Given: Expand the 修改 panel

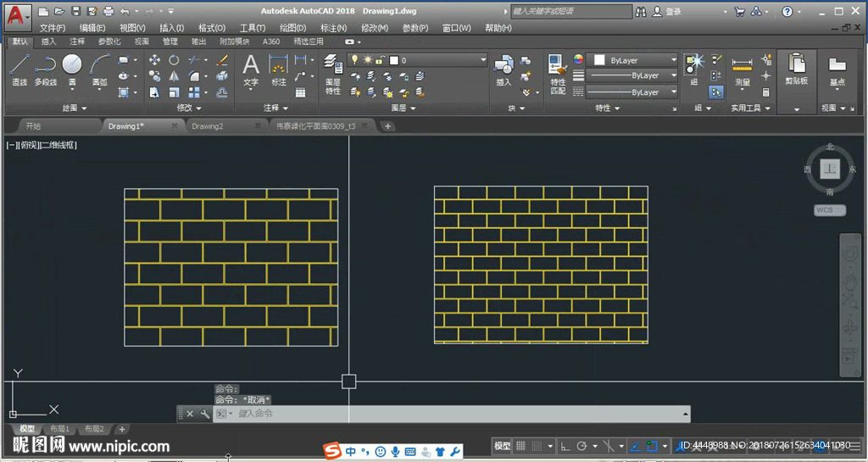Looking at the screenshot, I should (189, 108).
